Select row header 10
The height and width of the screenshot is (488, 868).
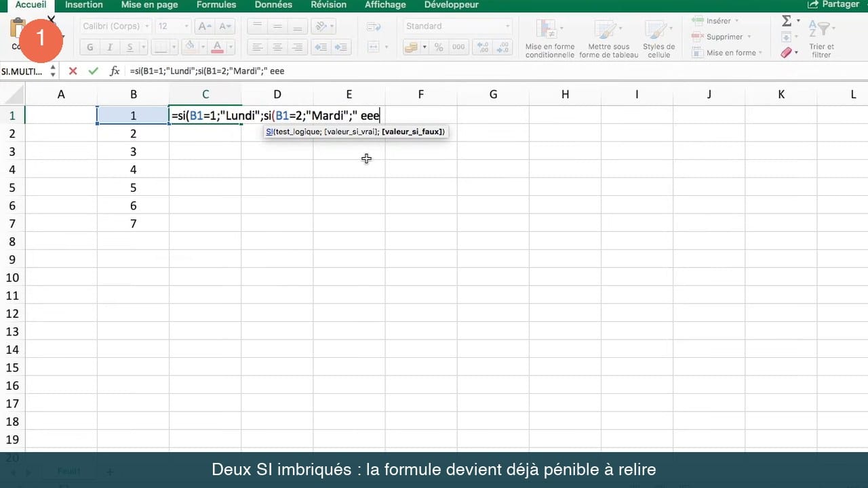12,277
